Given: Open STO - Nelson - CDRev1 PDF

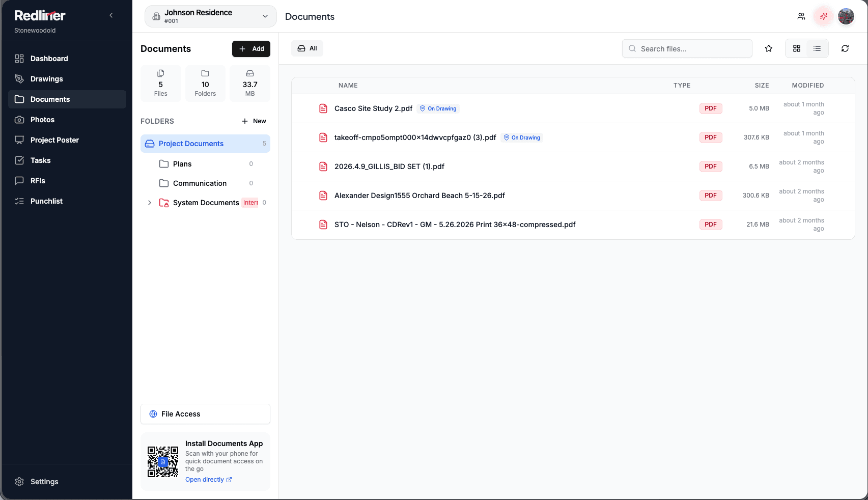Looking at the screenshot, I should (x=455, y=225).
